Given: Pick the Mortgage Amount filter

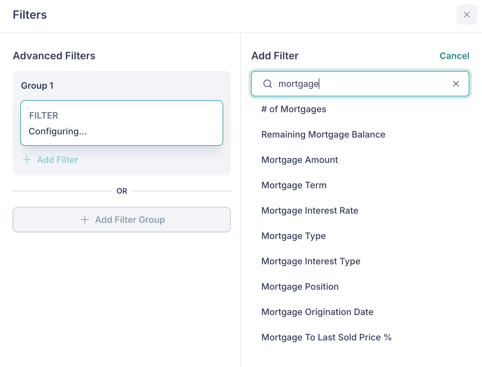Looking at the screenshot, I should (299, 160).
